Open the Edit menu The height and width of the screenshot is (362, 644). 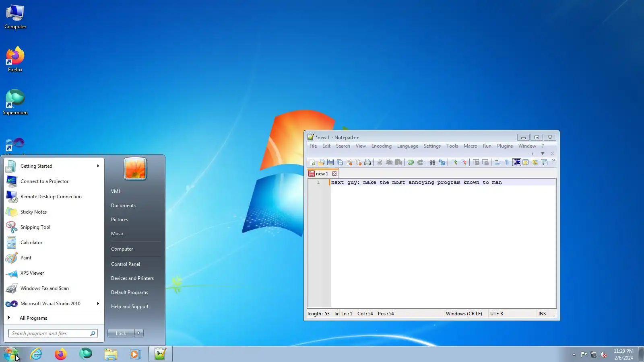pyautogui.click(x=326, y=146)
